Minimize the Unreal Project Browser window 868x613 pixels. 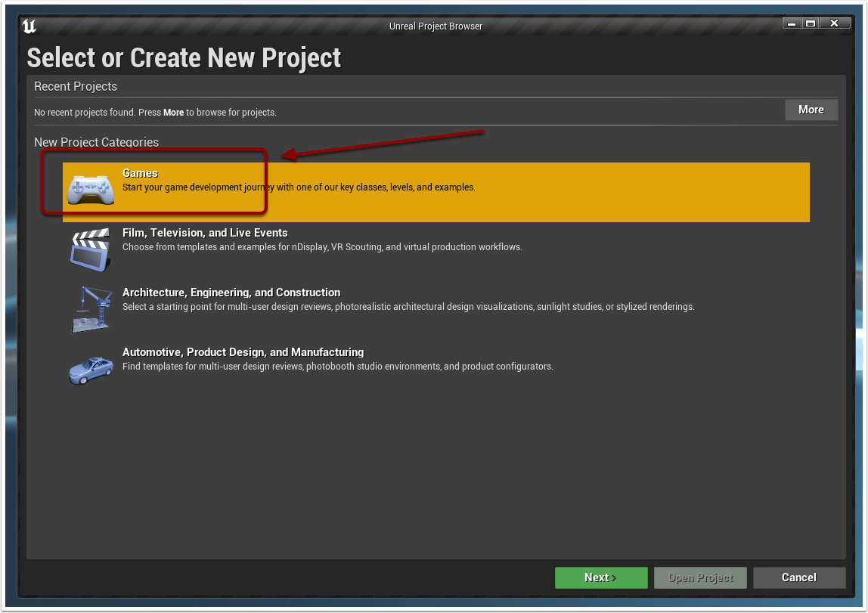pos(792,23)
